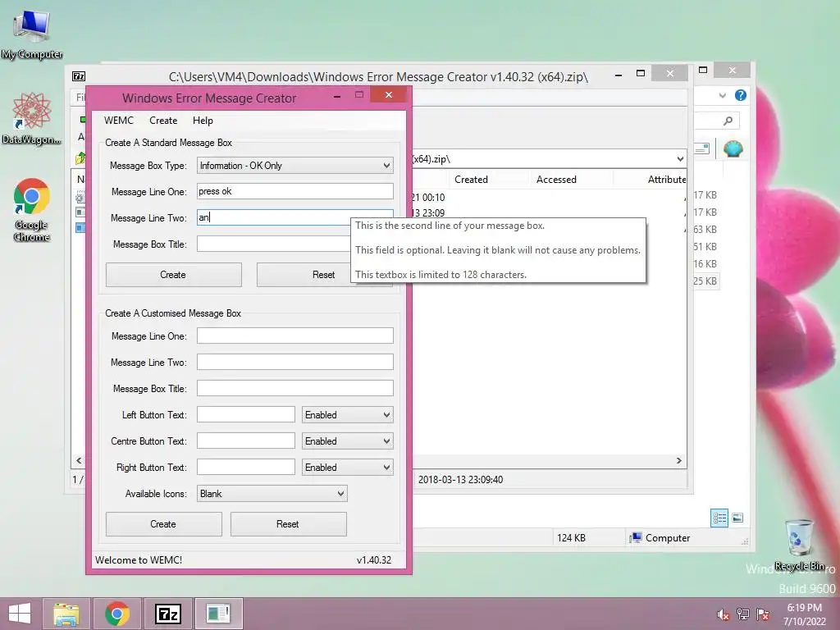Open the taskbar clock showing 6:19 PM
The image size is (840, 630).
point(804,614)
